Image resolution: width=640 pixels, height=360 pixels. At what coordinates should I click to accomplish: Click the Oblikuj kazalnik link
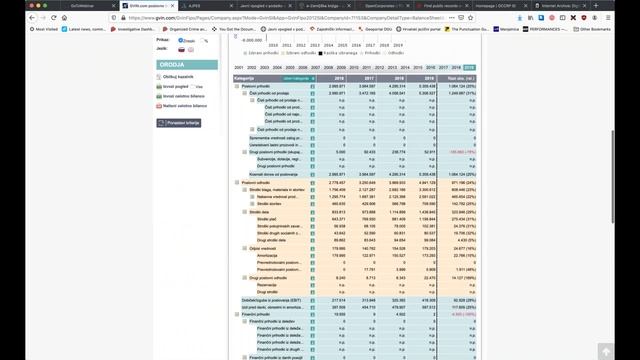click(178, 77)
